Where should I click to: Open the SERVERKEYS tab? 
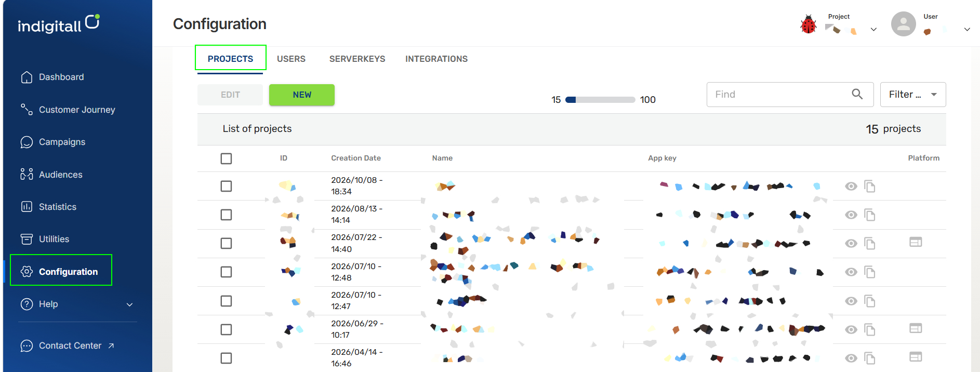click(357, 59)
